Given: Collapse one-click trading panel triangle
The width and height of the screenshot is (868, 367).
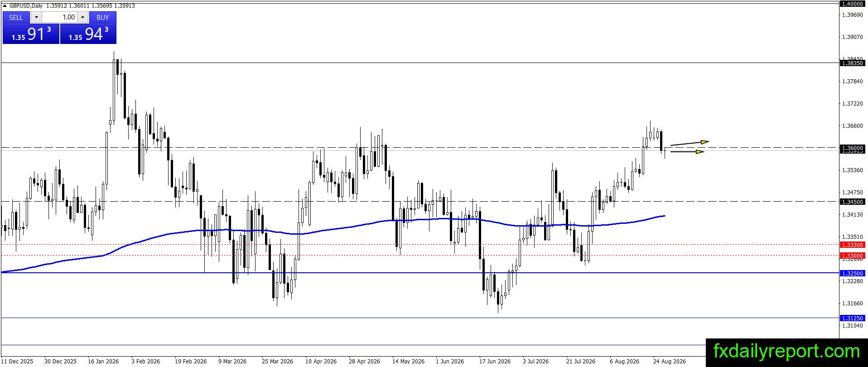Looking at the screenshot, I should (x=5, y=6).
